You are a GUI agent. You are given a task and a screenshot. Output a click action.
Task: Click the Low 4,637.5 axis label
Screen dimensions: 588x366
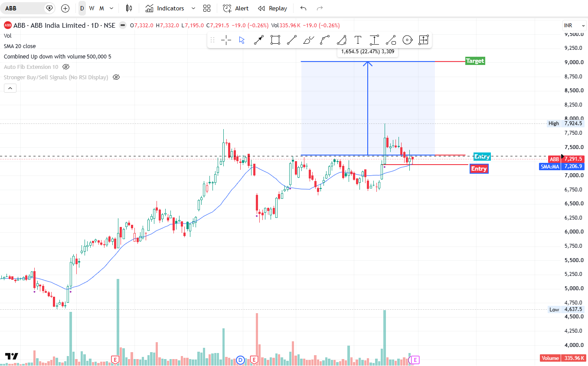[565, 310]
